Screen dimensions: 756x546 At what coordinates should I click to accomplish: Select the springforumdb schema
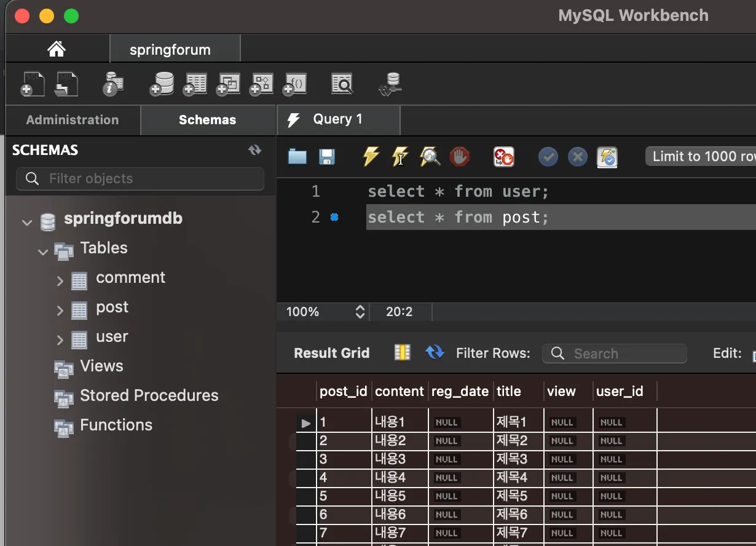click(123, 218)
